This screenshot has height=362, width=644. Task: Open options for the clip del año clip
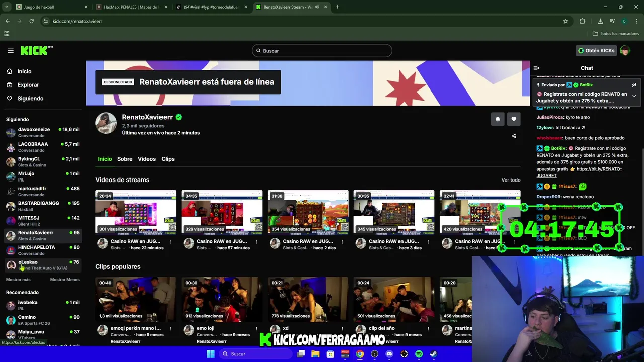428,329
